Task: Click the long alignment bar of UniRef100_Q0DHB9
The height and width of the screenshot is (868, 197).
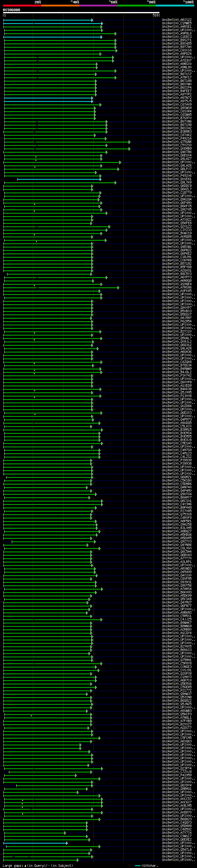Action: click(x=67, y=149)
